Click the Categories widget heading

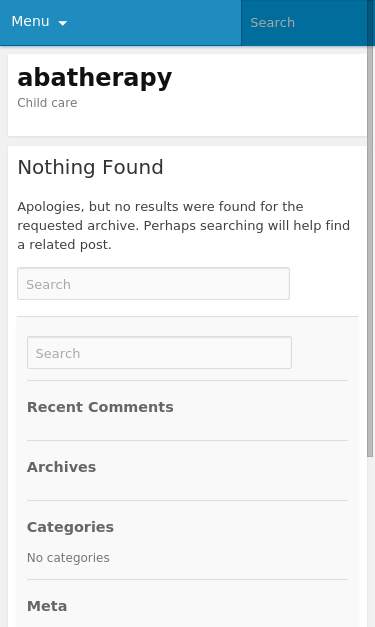(70, 527)
